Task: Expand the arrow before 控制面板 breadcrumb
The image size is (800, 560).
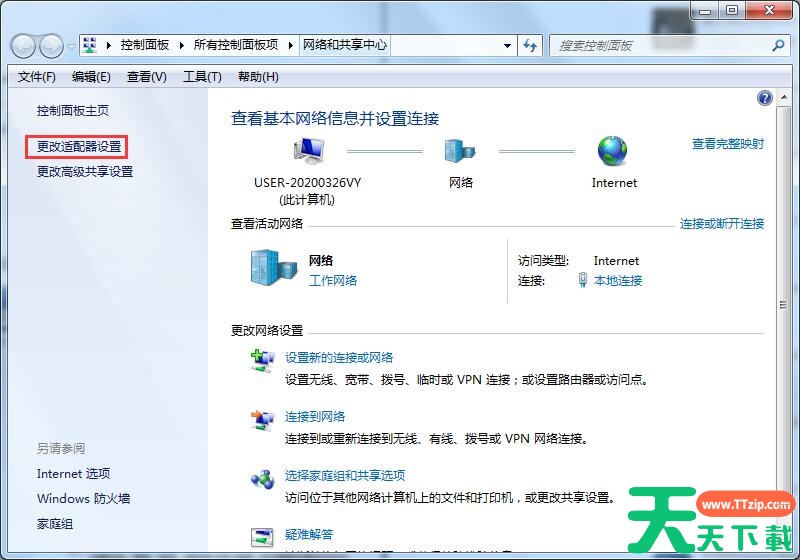Action: point(108,45)
